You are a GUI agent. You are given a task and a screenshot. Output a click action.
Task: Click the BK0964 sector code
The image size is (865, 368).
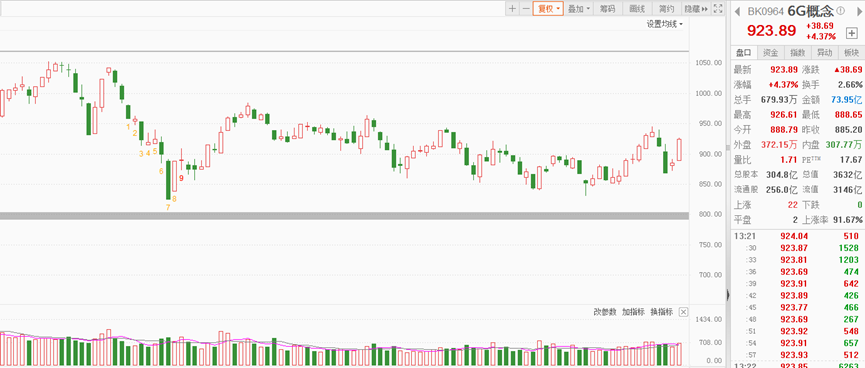click(x=766, y=11)
